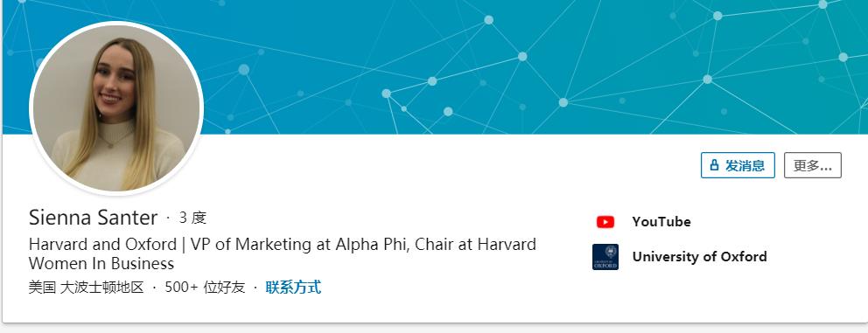Open Sienna Santer's circular profile photo
The height and width of the screenshot is (333, 868).
116,108
